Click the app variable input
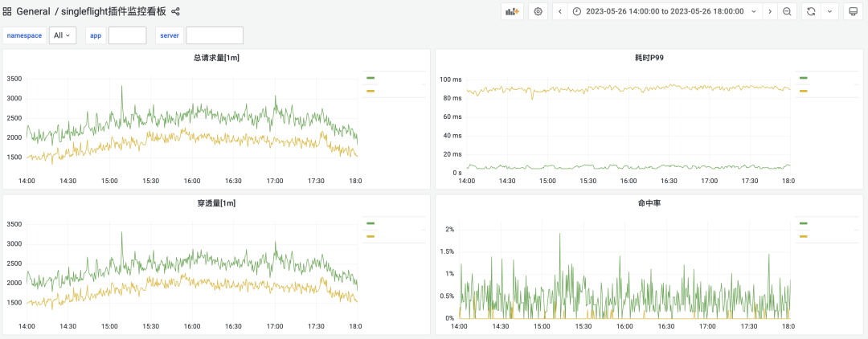 (x=127, y=35)
